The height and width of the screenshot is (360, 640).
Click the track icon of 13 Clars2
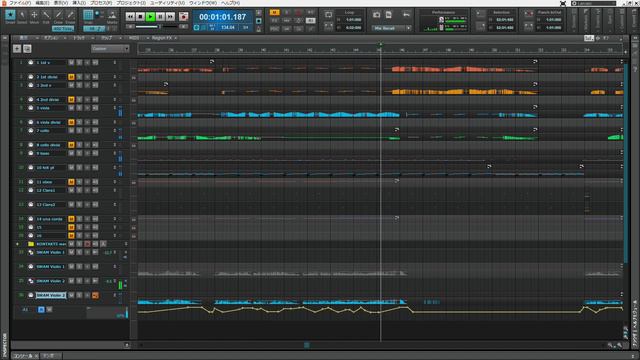coord(31,204)
